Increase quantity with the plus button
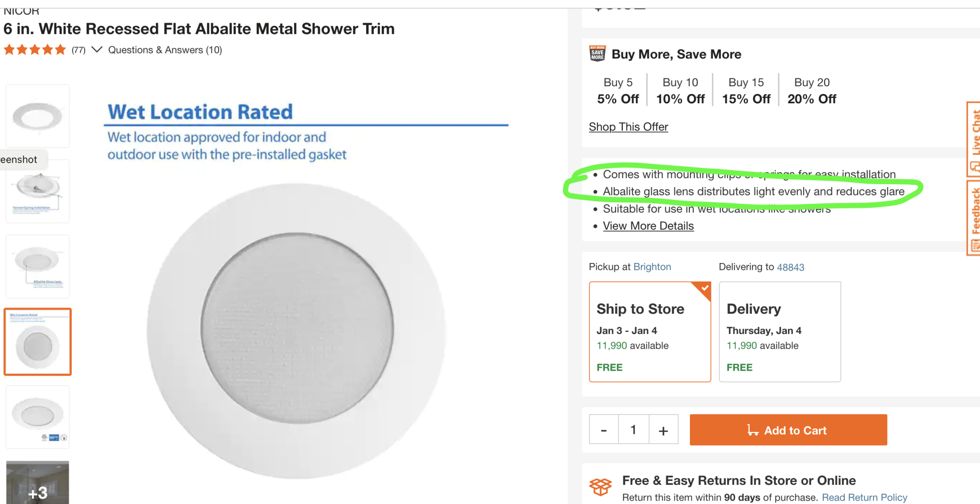 (x=663, y=430)
